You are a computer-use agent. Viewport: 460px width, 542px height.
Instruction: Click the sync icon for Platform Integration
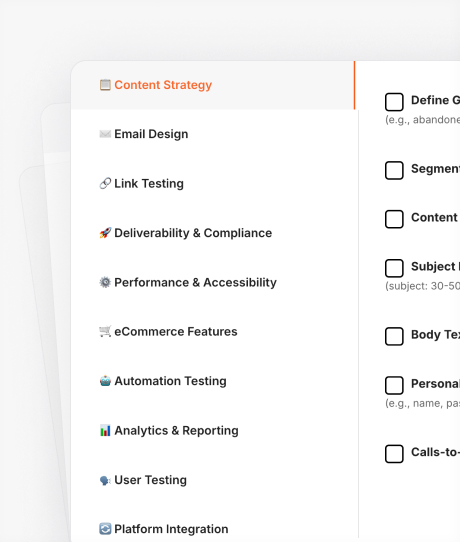point(105,529)
